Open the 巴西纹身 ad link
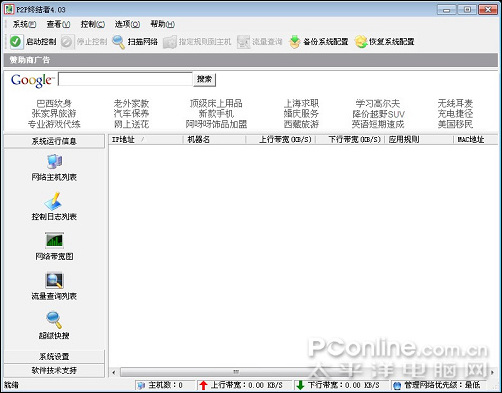 click(54, 103)
